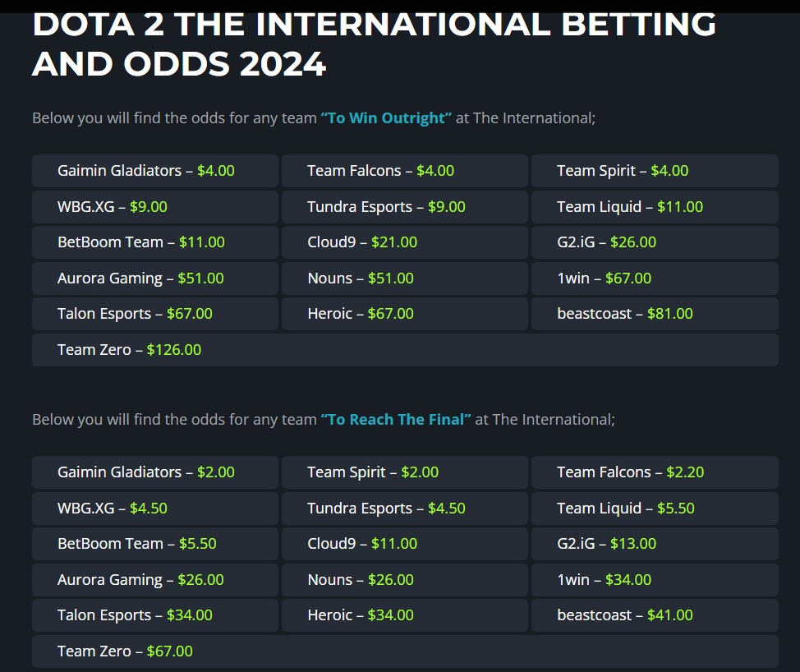Screen dimensions: 800x672
Task: Select beastcoast at $41.00 odds
Action: pos(624,615)
